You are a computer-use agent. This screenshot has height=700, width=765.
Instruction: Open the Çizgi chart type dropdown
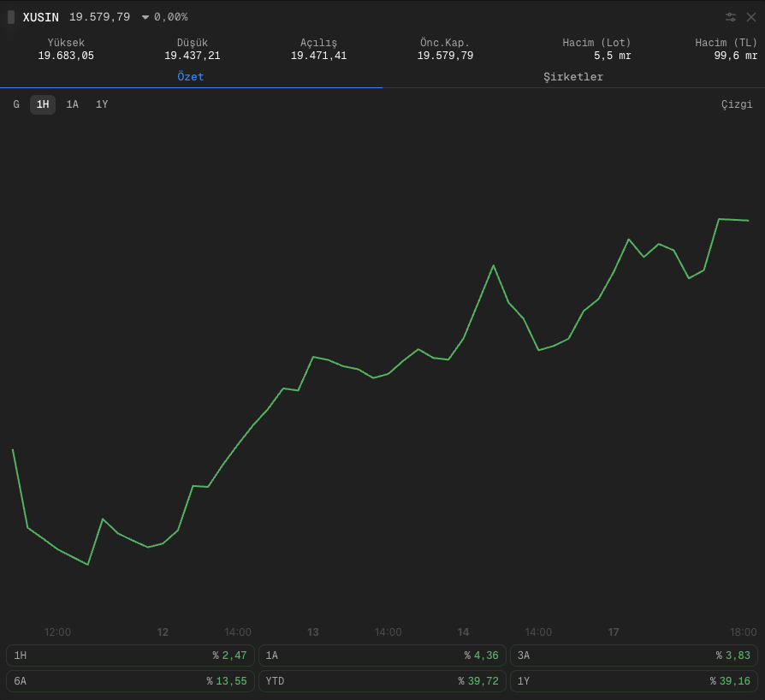(x=737, y=104)
